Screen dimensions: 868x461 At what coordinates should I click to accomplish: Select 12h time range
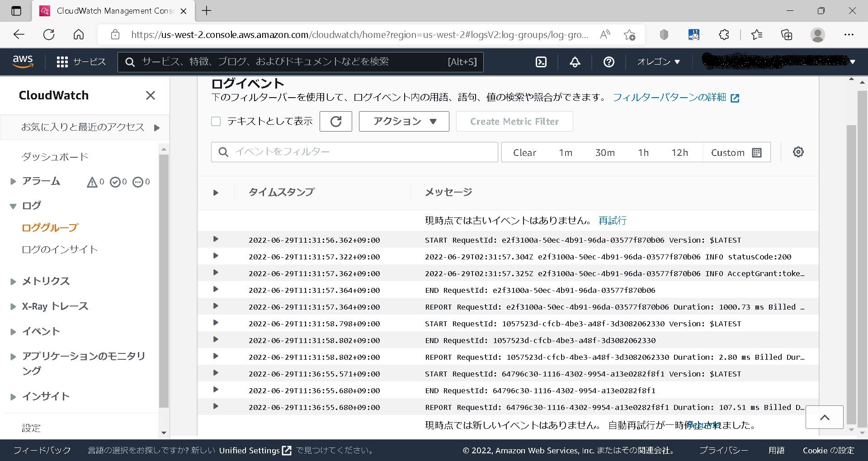[679, 153]
